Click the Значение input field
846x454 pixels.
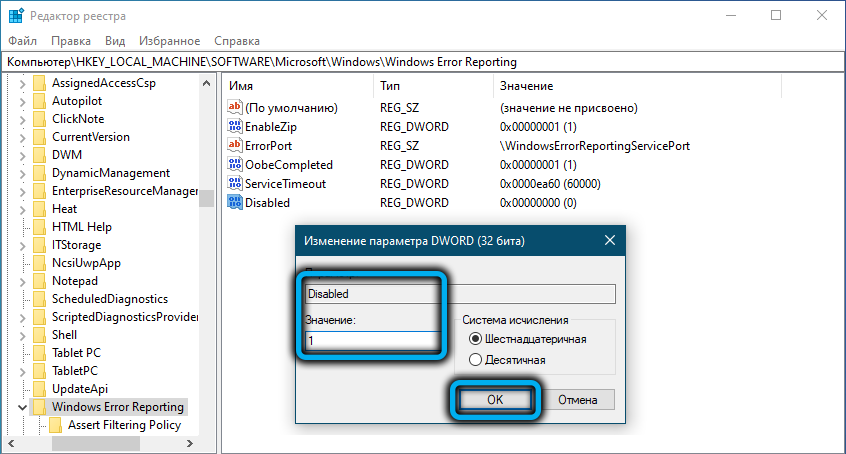pos(370,340)
